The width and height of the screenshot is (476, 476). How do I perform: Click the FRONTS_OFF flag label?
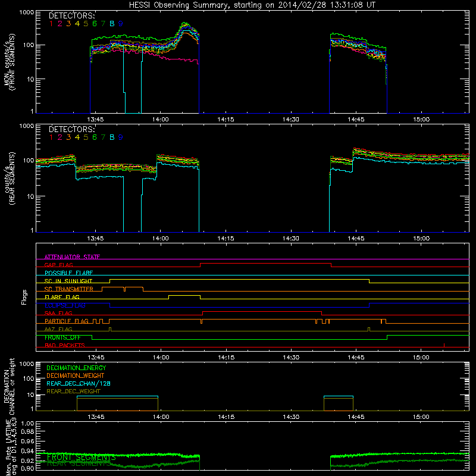pos(62,337)
